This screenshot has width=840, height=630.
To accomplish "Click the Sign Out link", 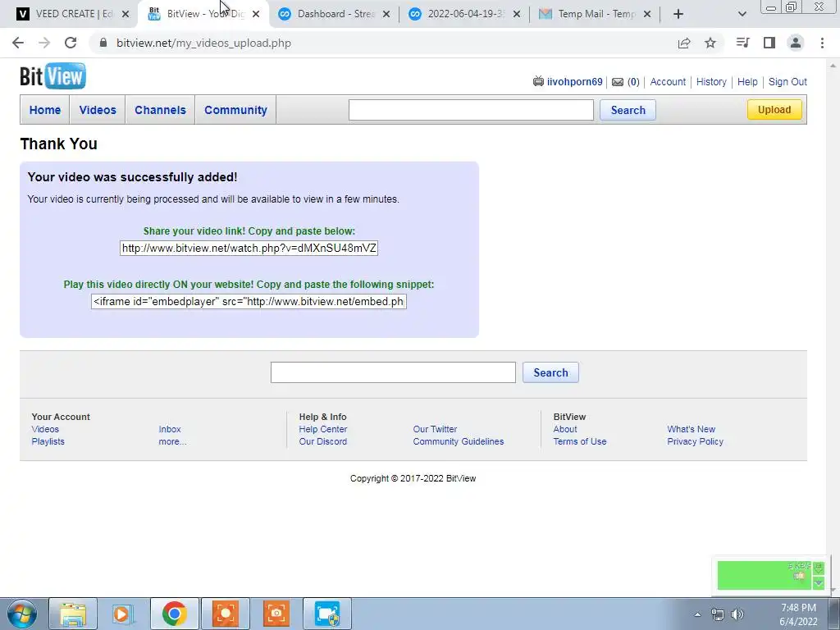I will coord(787,82).
